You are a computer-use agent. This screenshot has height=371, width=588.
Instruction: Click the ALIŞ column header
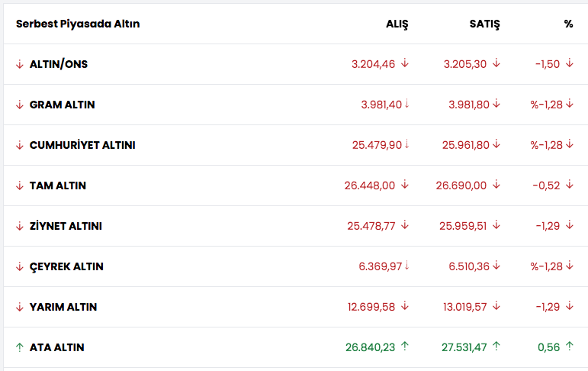397,24
